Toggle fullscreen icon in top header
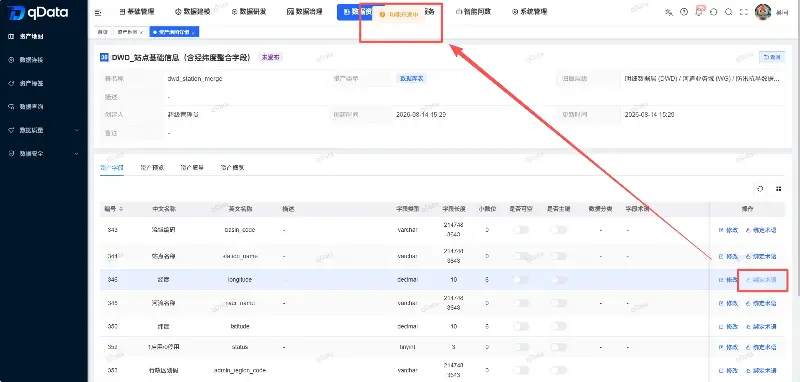The width and height of the screenshot is (800, 382). pyautogui.click(x=743, y=12)
